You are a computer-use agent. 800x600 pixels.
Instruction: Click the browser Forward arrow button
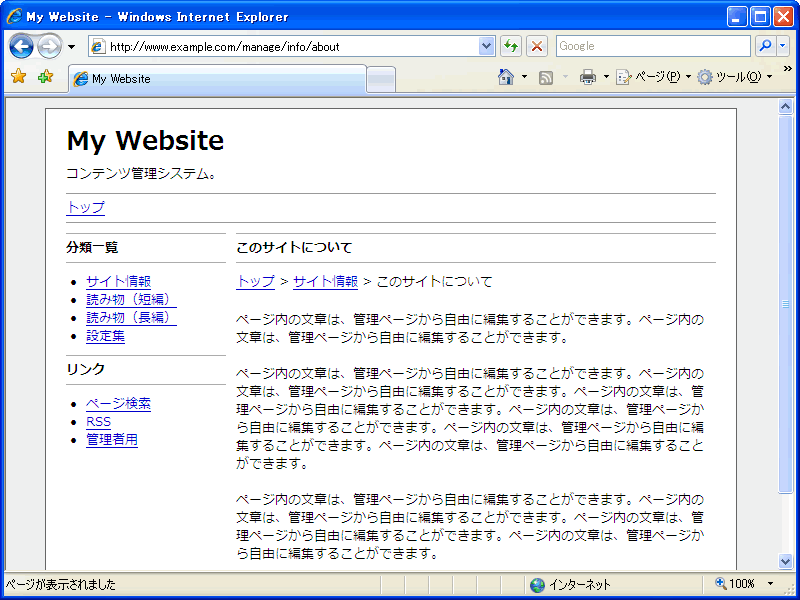49,46
